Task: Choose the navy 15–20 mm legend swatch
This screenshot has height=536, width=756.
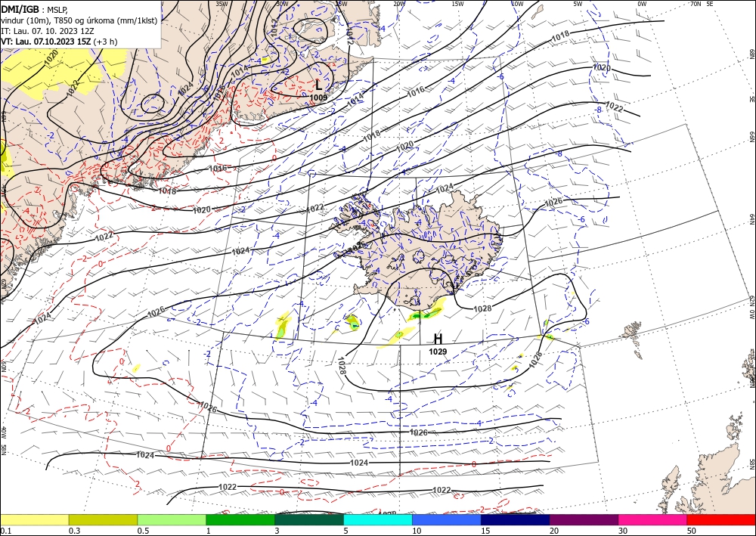Action: tap(516, 519)
